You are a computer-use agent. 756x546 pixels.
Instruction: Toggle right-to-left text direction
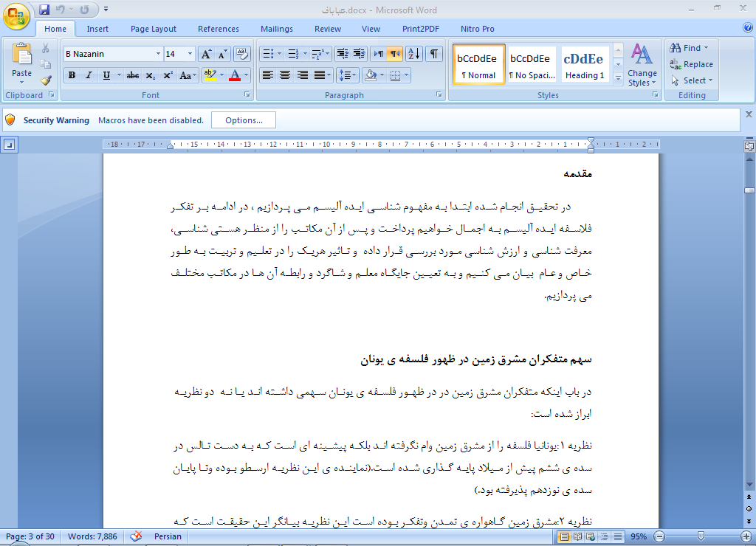pos(395,54)
